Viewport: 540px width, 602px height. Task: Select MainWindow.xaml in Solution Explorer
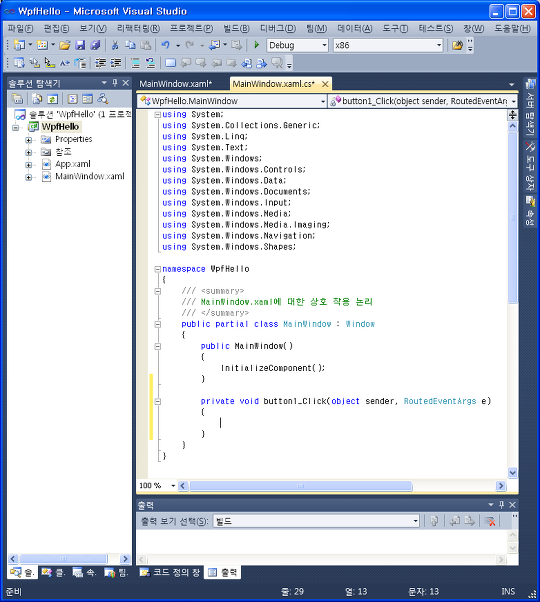pyautogui.click(x=90, y=176)
